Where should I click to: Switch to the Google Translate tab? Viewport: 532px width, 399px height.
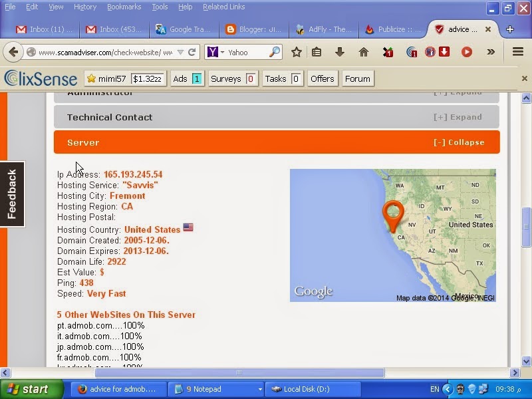(x=184, y=29)
